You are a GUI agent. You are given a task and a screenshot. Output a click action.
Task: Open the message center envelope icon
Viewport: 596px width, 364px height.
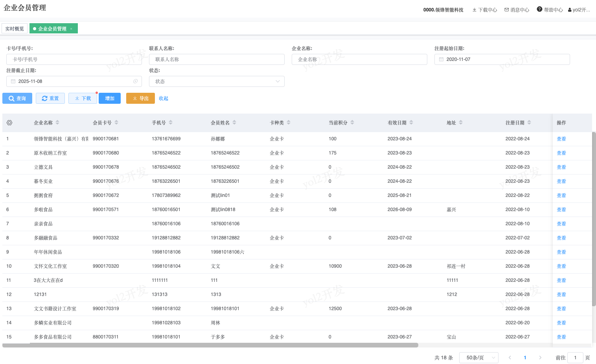click(x=506, y=10)
